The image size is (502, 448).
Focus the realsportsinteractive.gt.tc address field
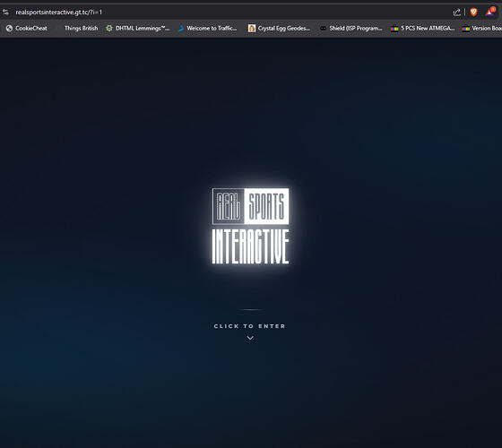click(224, 13)
